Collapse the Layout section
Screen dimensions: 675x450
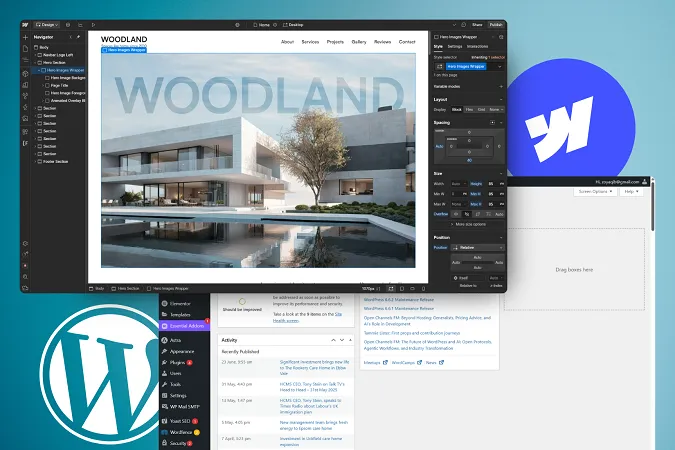tap(501, 99)
